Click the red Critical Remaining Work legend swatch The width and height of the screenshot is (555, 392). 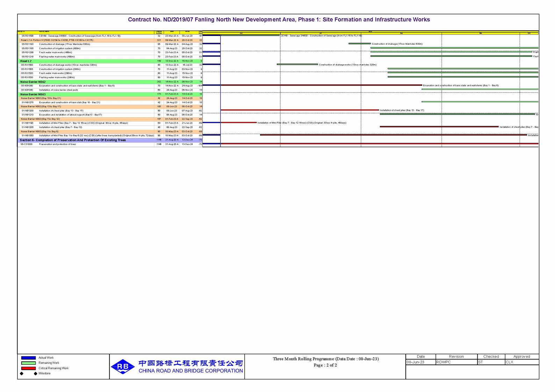(x=28, y=368)
